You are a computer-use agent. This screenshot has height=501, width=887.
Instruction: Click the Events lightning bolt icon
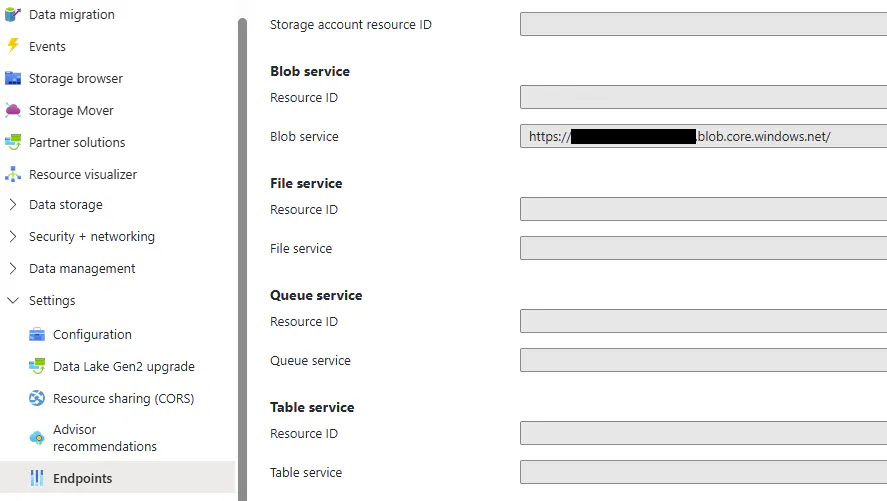13,46
